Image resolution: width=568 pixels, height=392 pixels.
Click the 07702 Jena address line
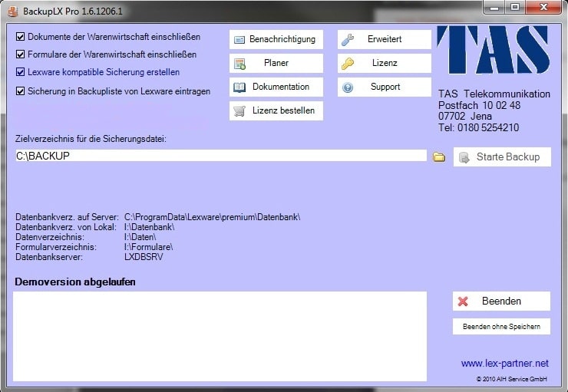tap(464, 116)
